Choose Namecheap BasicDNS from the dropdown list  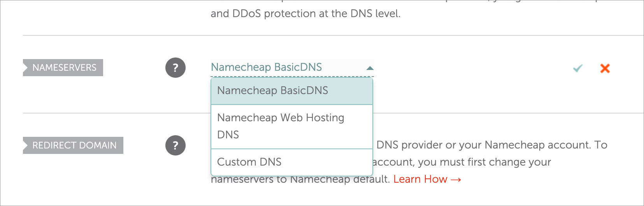(x=292, y=91)
